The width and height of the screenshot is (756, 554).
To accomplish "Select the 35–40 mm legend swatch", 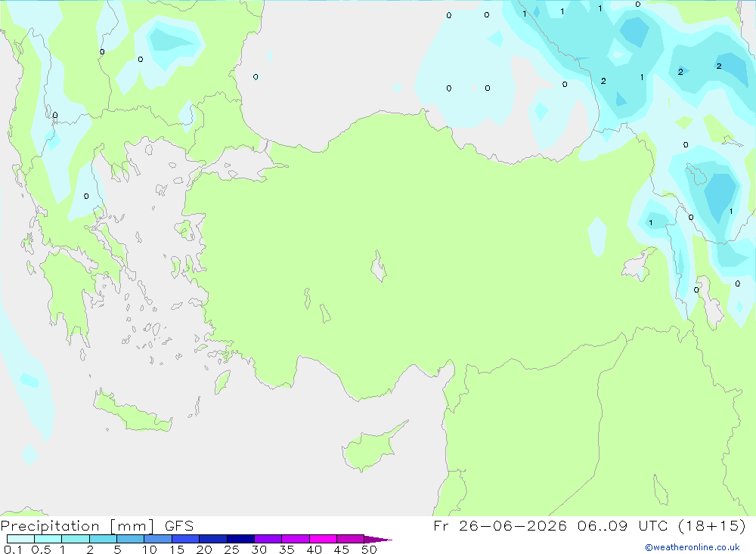I will click(x=296, y=539).
